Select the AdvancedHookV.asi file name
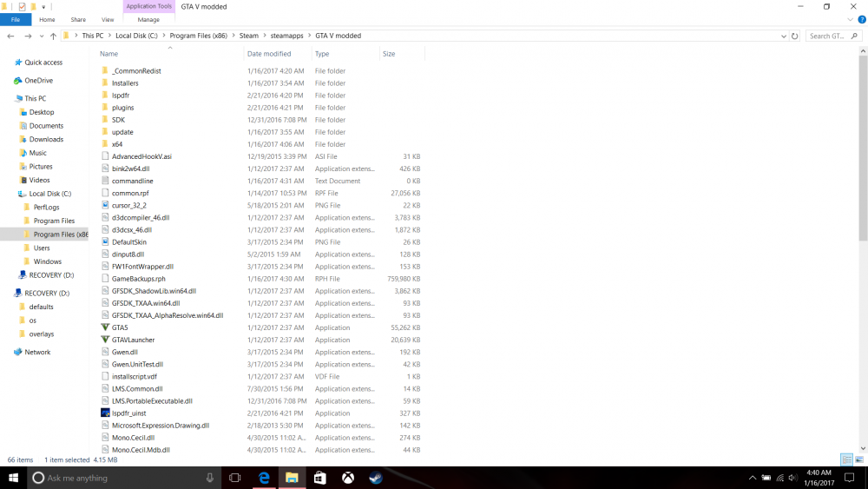 (141, 156)
